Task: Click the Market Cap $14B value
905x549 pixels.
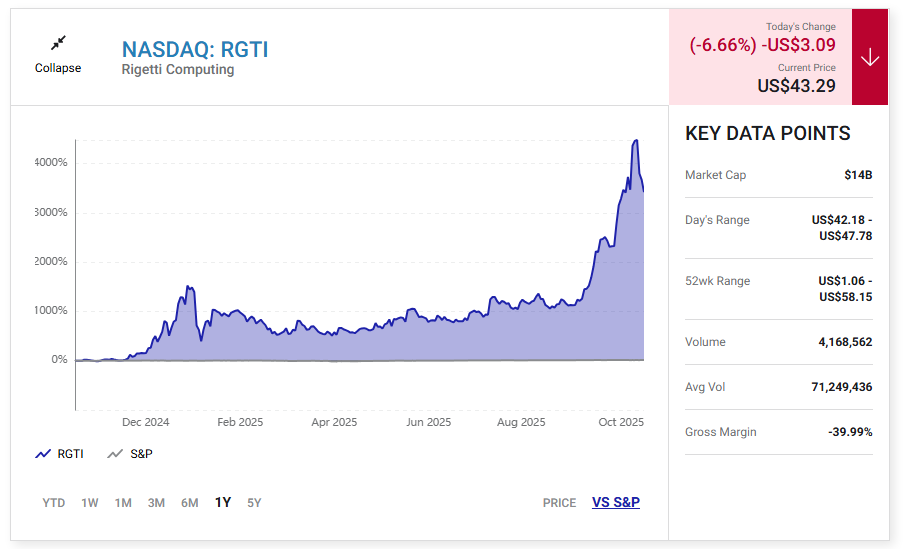Action: pos(858,175)
